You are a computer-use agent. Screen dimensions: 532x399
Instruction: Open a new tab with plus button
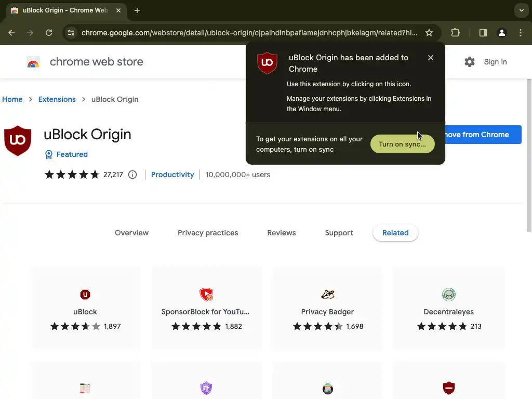point(137,10)
